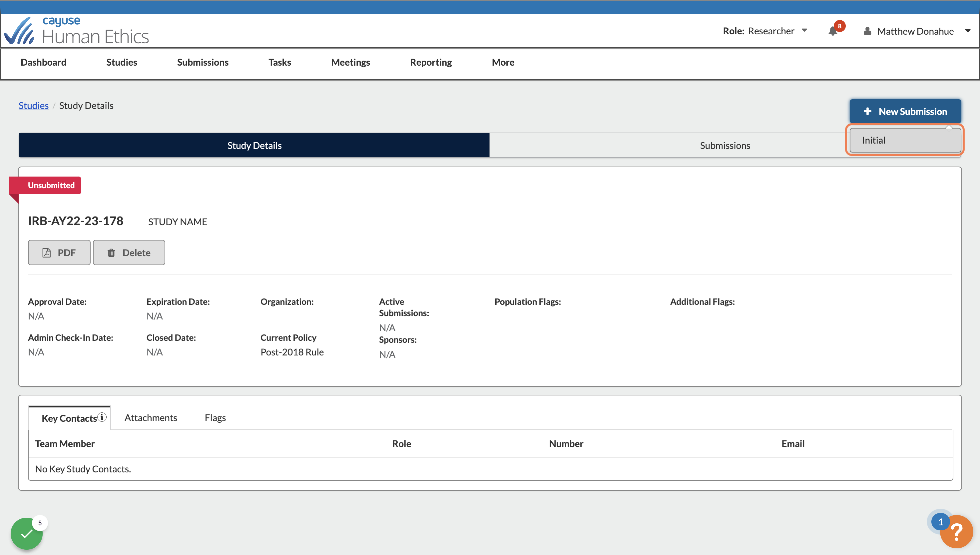This screenshot has height=555, width=980.
Task: Click the green checklist checkmark icon
Action: click(x=26, y=534)
